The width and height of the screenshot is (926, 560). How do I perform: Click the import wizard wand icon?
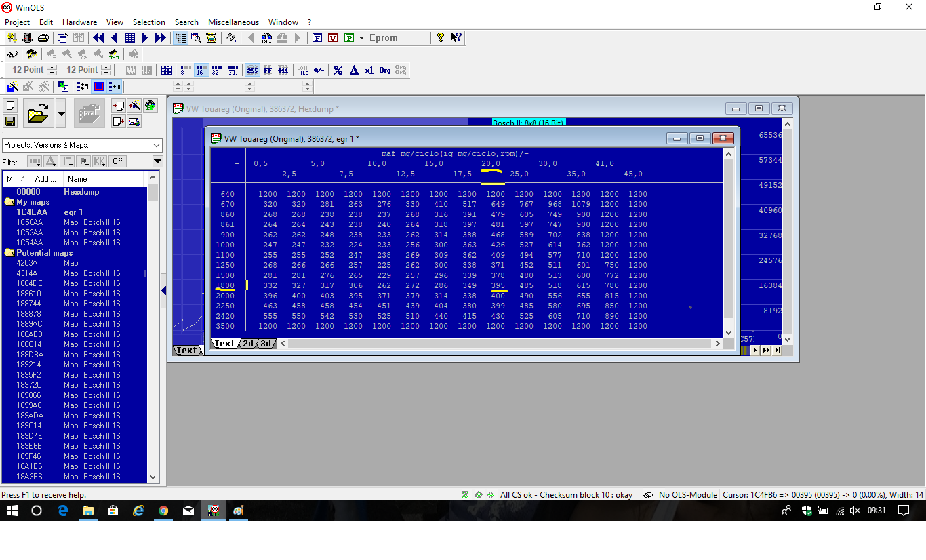(x=134, y=106)
